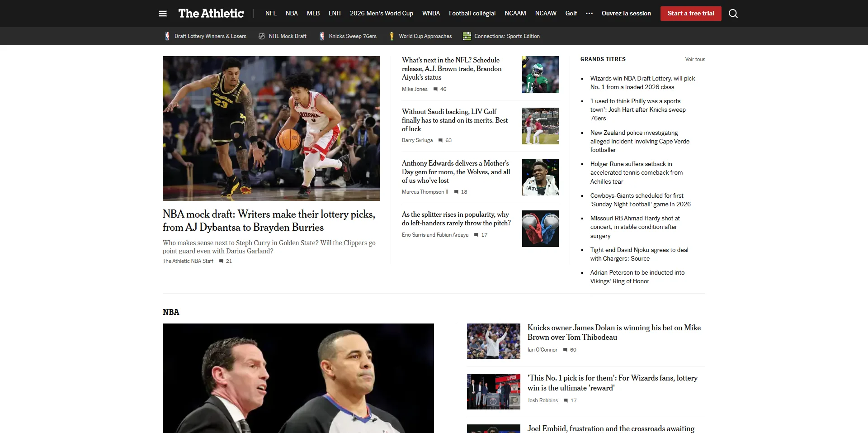Open Knicks owner James Dolan article
Screen dimensions: 868x433
coord(614,333)
